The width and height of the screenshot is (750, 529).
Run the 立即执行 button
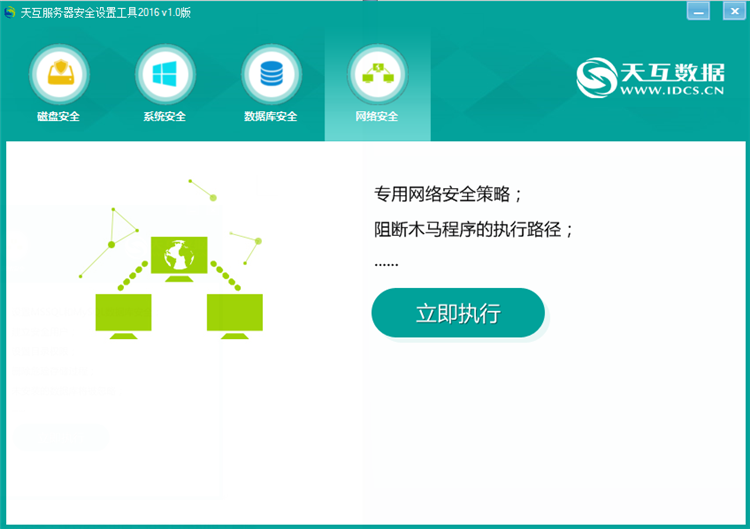[458, 313]
